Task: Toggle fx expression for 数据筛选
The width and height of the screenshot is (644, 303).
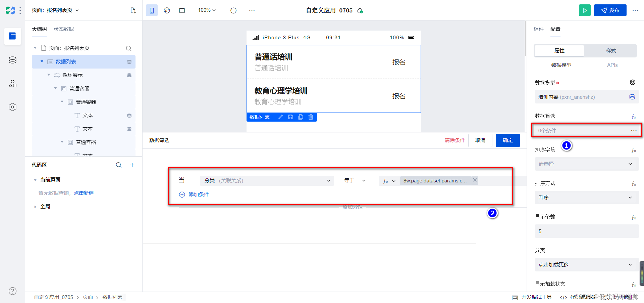Action: [x=634, y=117]
